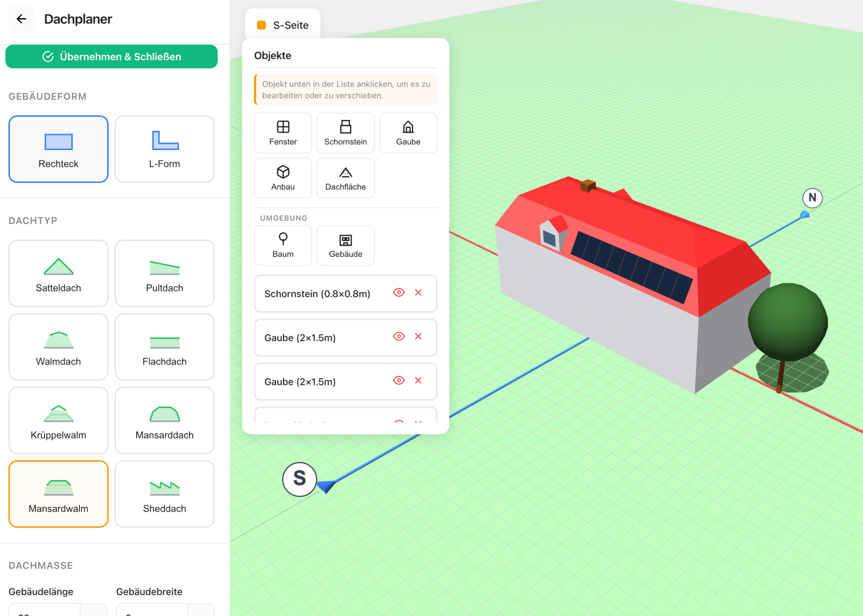
Task: Add an Anbau extension
Action: click(x=283, y=178)
